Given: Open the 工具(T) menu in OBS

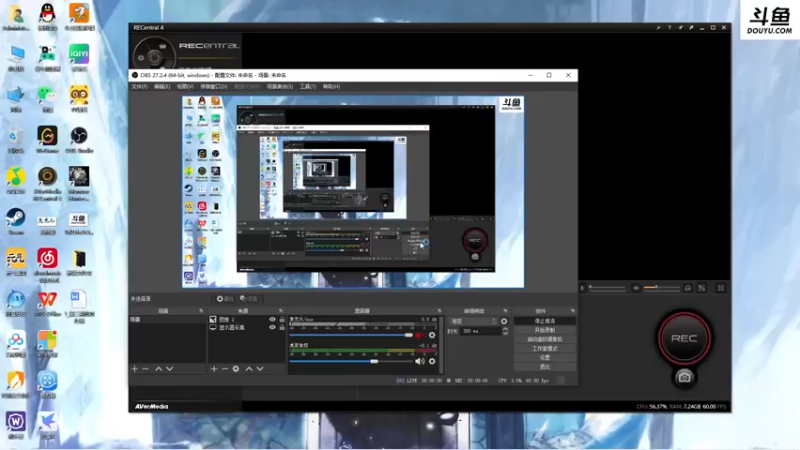Looking at the screenshot, I should click(308, 87).
